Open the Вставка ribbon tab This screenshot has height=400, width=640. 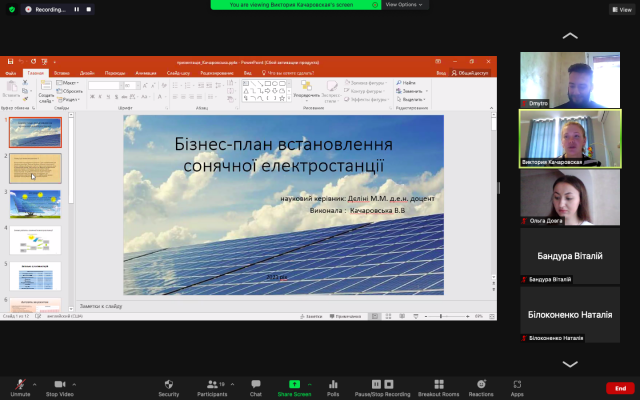(x=62, y=73)
